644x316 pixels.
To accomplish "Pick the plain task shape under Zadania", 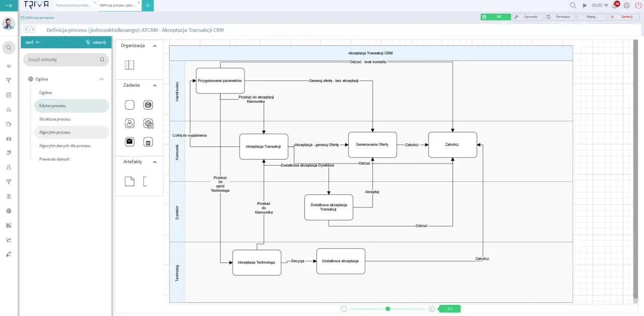I will coord(129,105).
